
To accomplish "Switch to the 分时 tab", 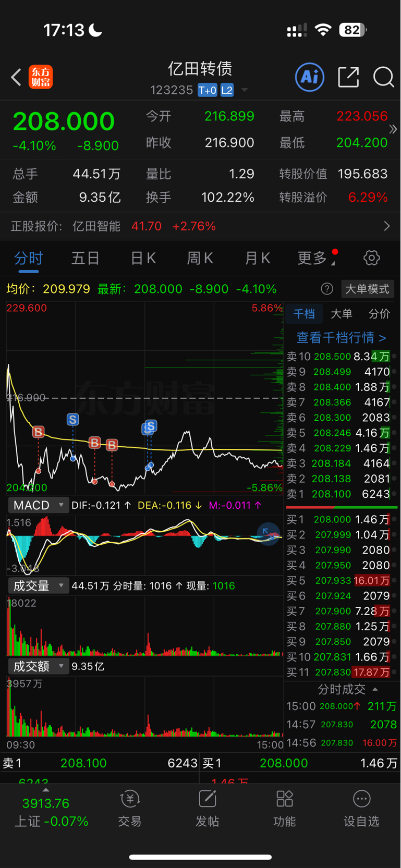I will pyautogui.click(x=28, y=258).
